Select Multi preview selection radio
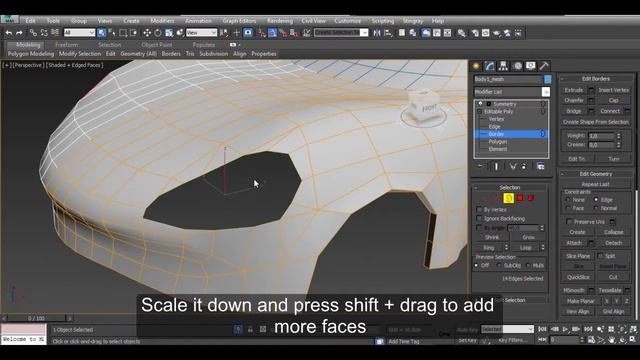 click(528, 265)
